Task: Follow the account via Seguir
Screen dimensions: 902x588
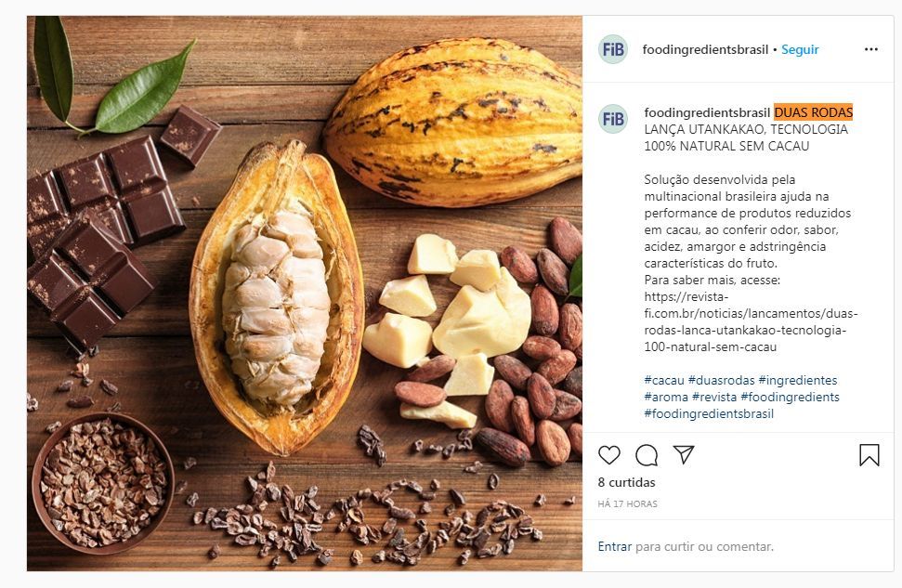Action: 800,49
